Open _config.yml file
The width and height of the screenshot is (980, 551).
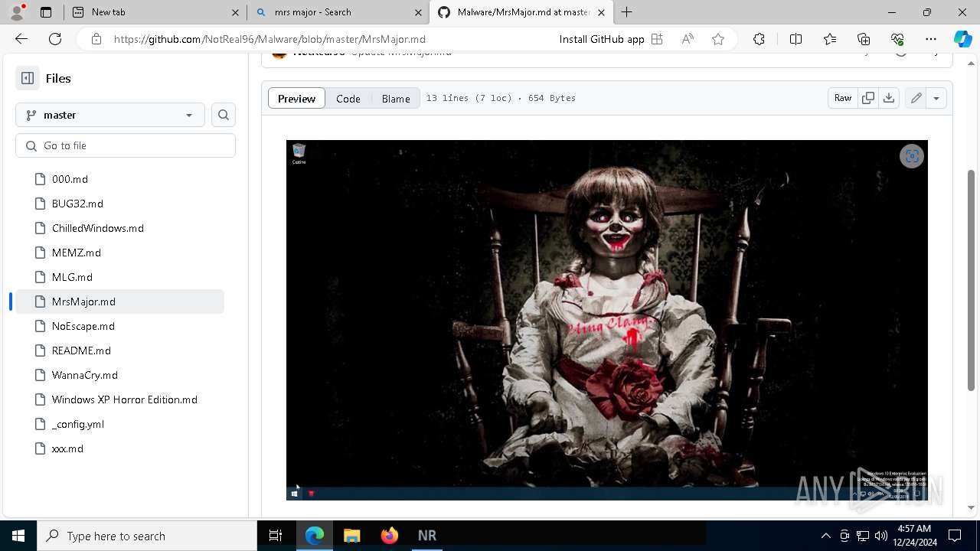click(x=120, y=424)
